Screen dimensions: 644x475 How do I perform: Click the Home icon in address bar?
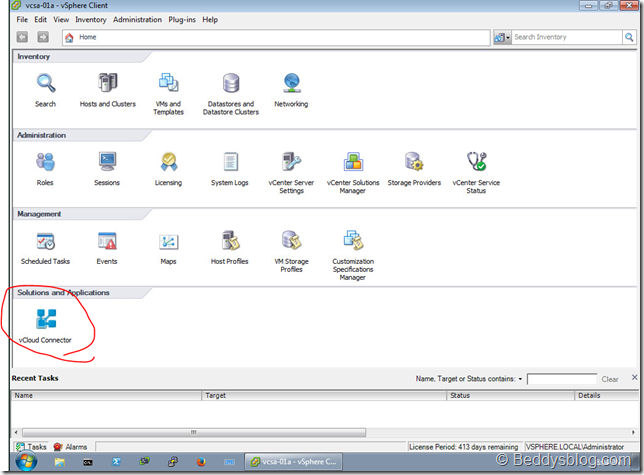coord(69,37)
